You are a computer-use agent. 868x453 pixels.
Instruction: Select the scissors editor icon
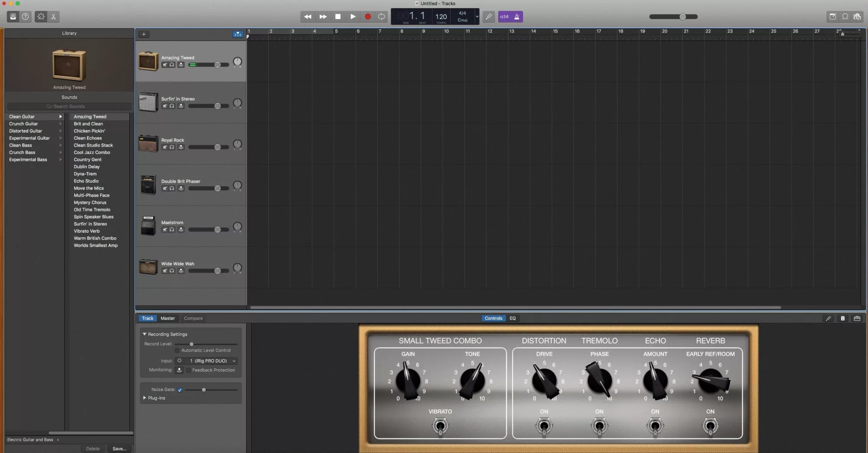[53, 16]
